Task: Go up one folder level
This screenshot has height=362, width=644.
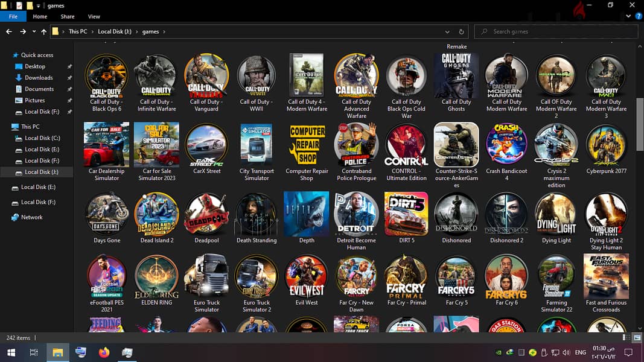Action: click(43, 31)
